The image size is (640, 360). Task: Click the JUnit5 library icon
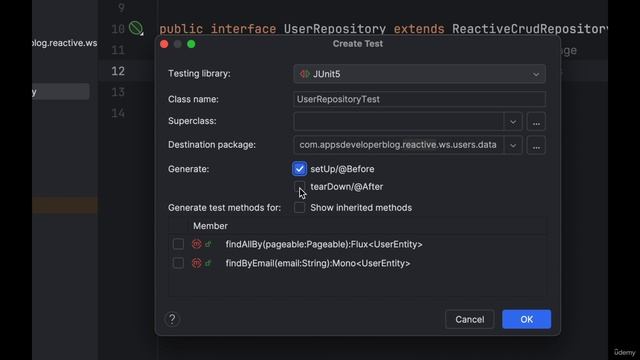(x=304, y=74)
